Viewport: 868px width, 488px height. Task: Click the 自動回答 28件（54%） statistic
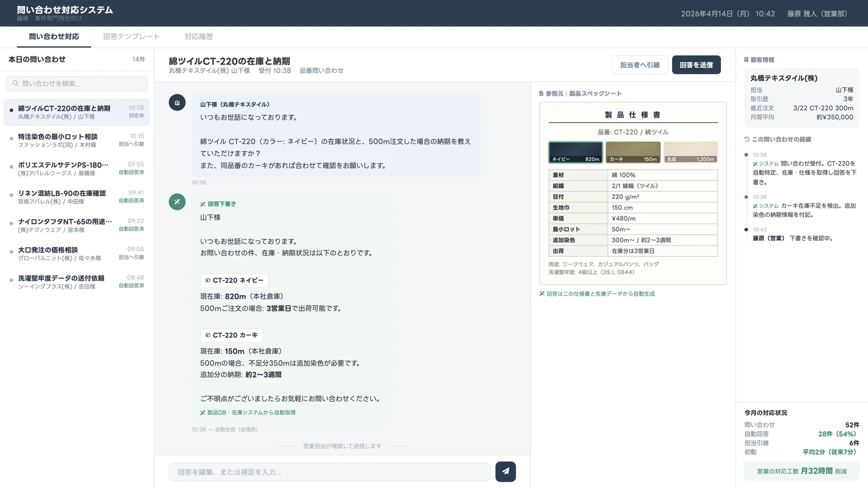click(801, 434)
